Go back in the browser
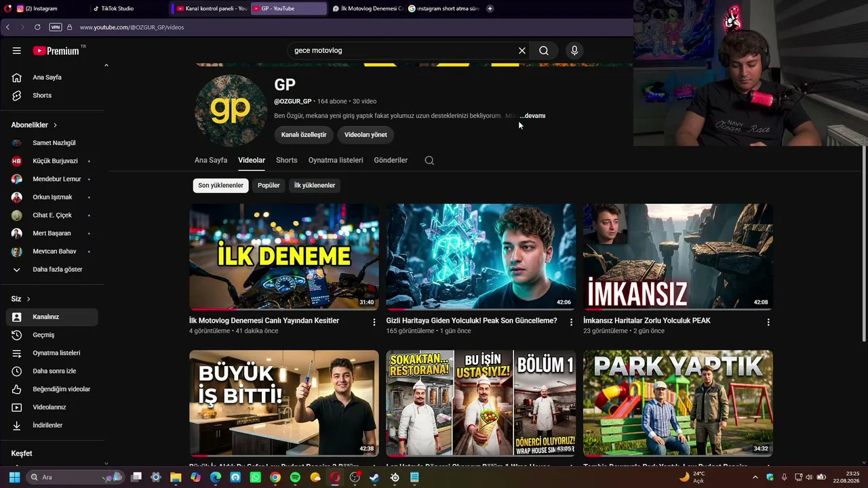This screenshot has width=868, height=488. pos(7,27)
